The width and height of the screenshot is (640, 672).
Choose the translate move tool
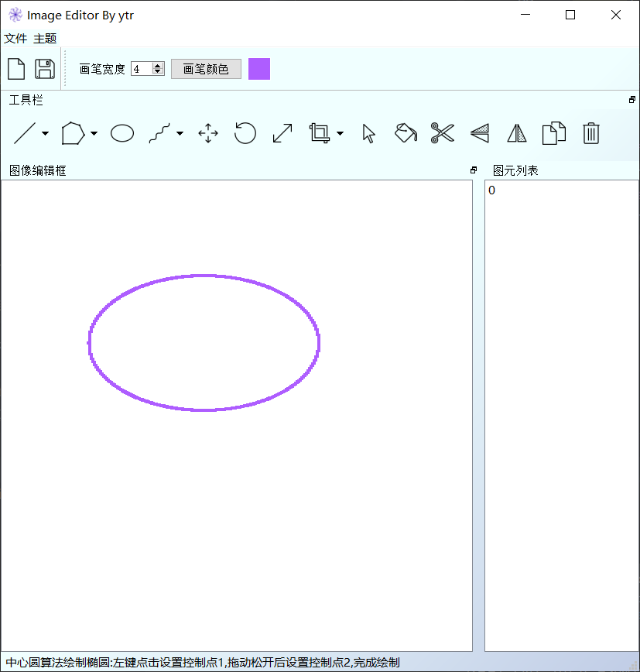tap(208, 133)
